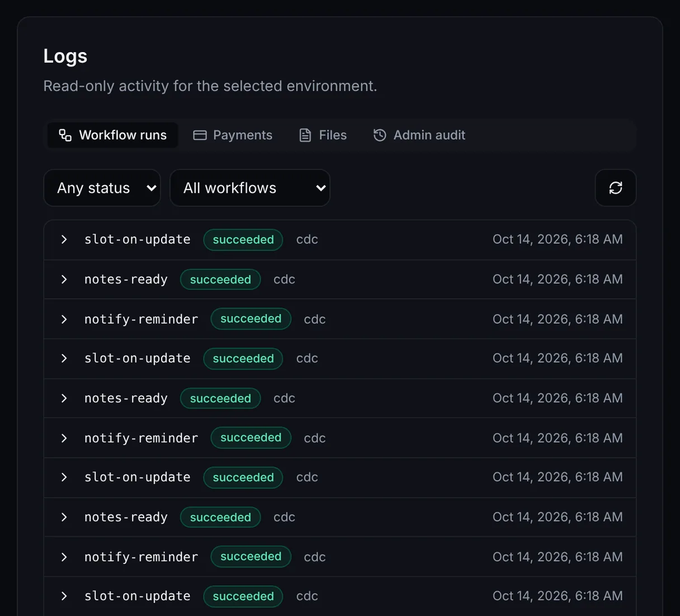Open the Payments tab
This screenshot has width=680, height=616.
point(233,135)
